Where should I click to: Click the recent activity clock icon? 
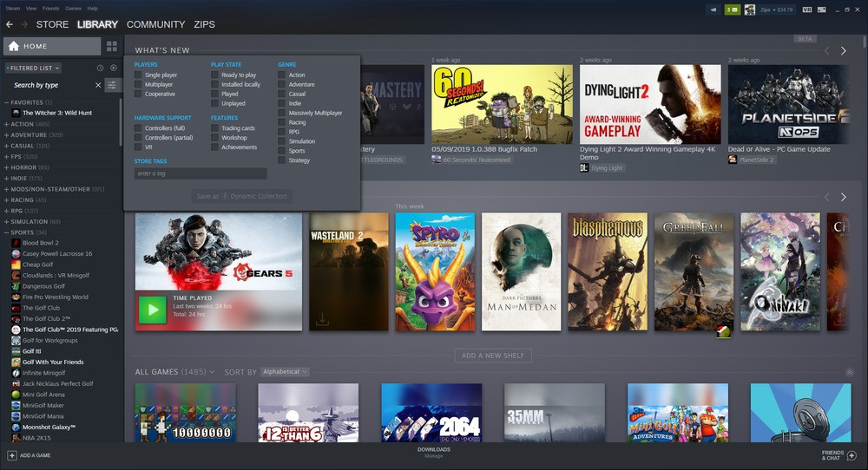[100, 68]
